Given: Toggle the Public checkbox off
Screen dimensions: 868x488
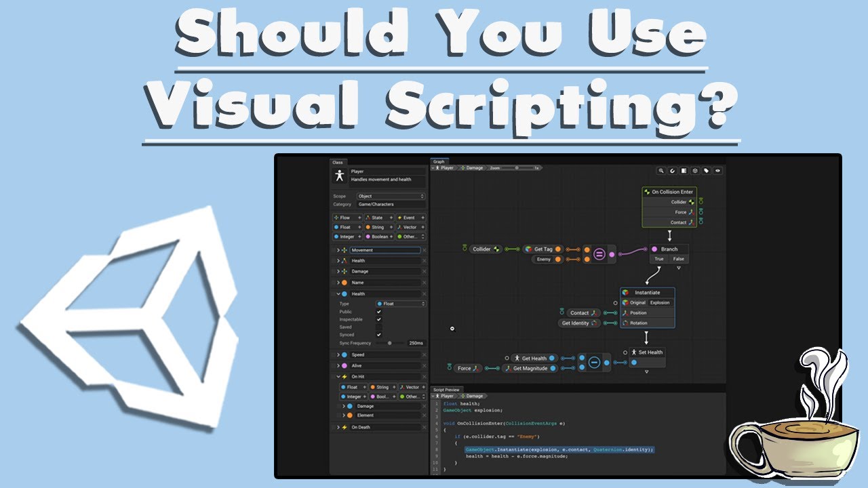Looking at the screenshot, I should pos(378,311).
